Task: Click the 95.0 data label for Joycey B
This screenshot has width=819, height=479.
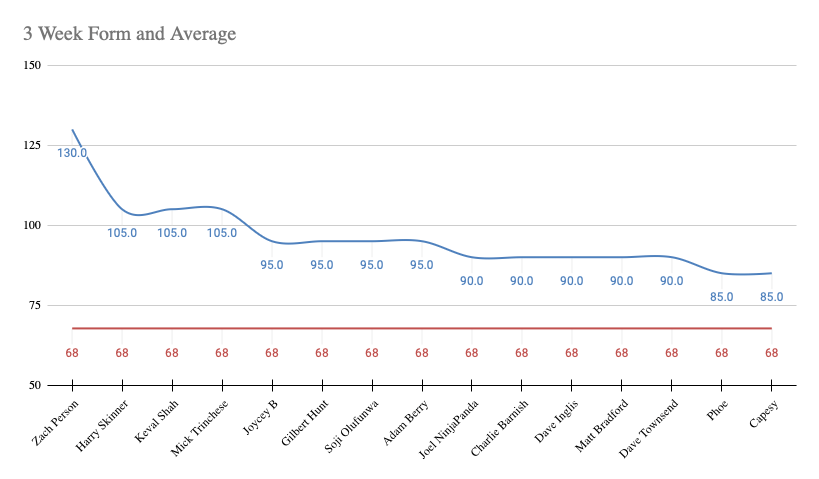Action: 272,265
